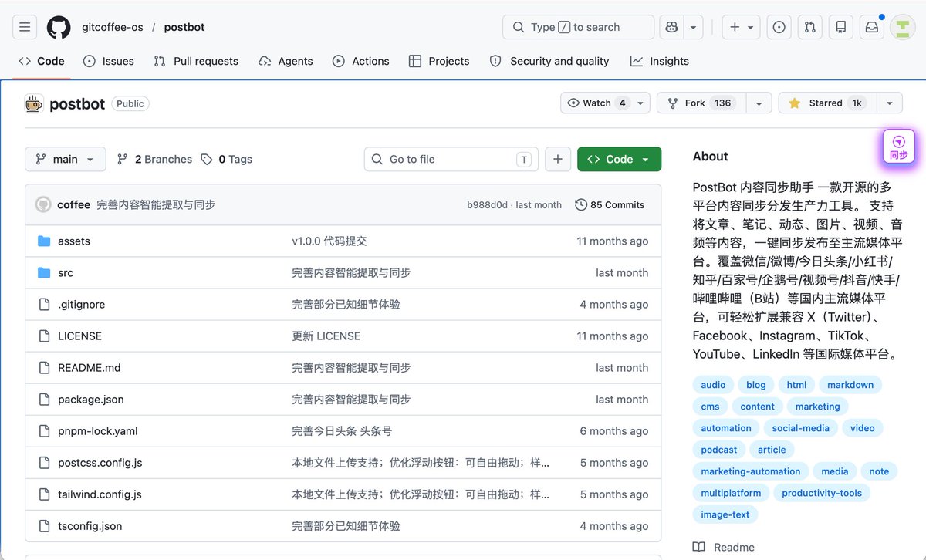Click the gitcoffee-os owner link

click(x=113, y=27)
